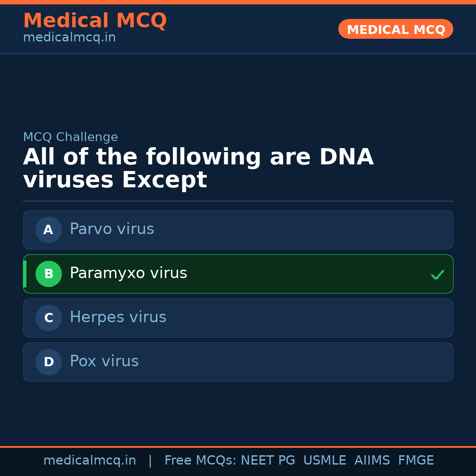Select the Paramyxo virus answer

point(128,273)
